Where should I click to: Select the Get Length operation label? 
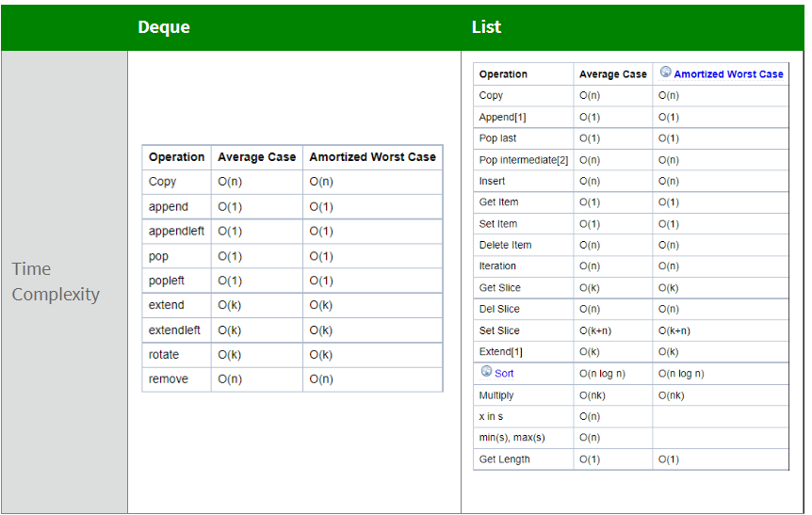[504, 459]
